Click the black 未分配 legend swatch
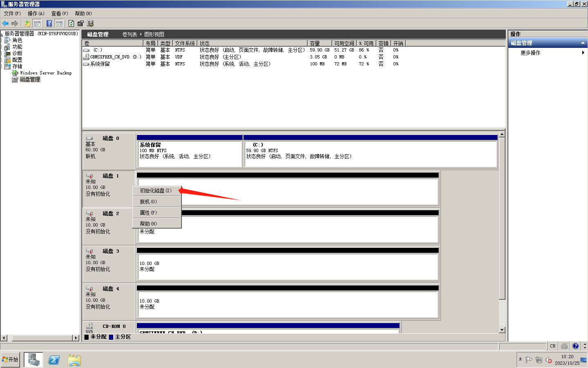Viewport: 588px width, 368px height. click(87, 337)
